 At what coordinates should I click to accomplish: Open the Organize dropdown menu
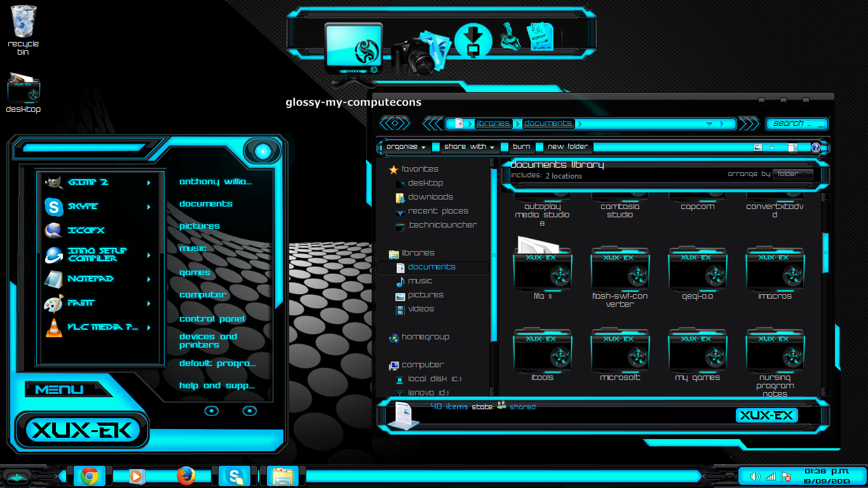(x=406, y=147)
